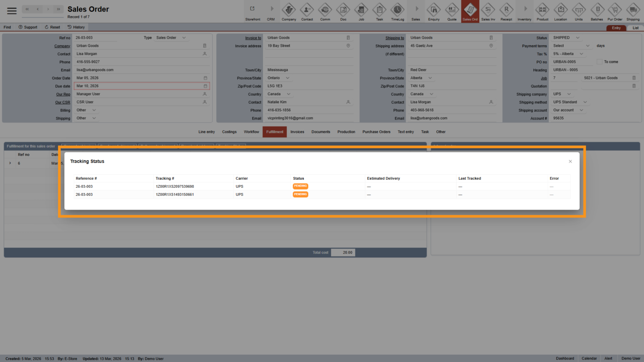Close the Tracking Status dialog
This screenshot has width=644, height=362.
click(x=570, y=161)
